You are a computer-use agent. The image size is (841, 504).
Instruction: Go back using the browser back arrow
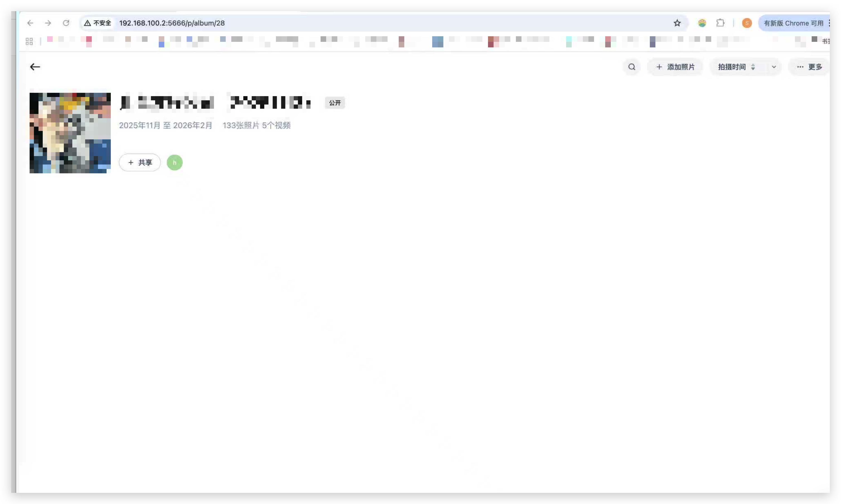[x=30, y=23]
